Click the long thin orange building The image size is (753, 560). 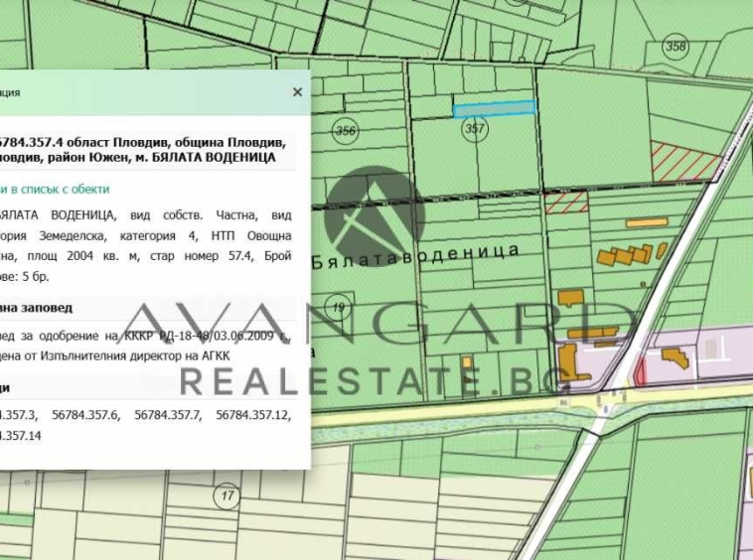[648, 223]
